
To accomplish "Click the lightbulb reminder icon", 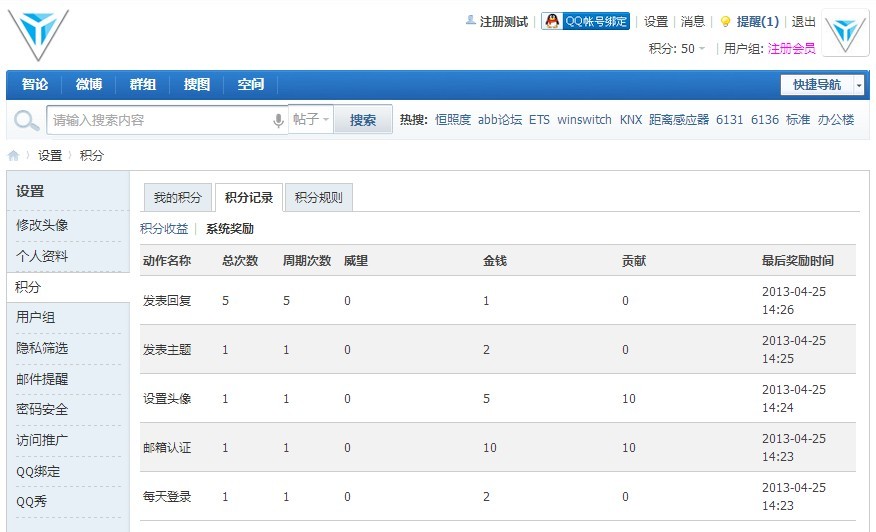I will [x=726, y=22].
